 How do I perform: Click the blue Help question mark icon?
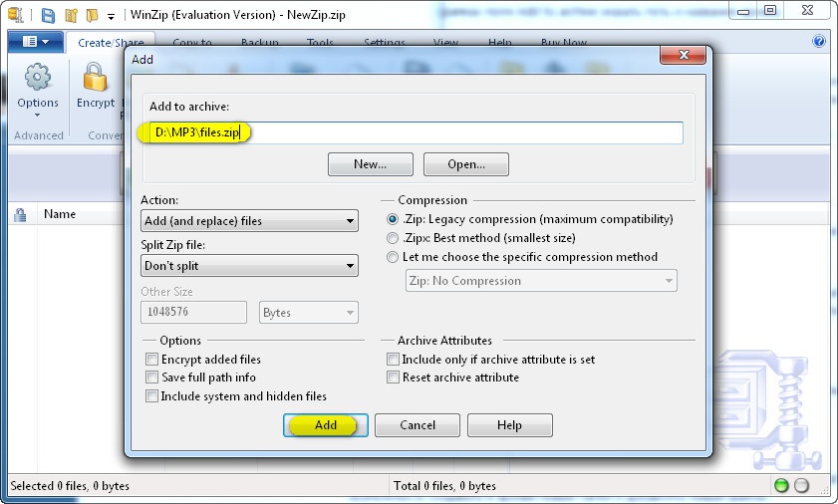pyautogui.click(x=819, y=41)
